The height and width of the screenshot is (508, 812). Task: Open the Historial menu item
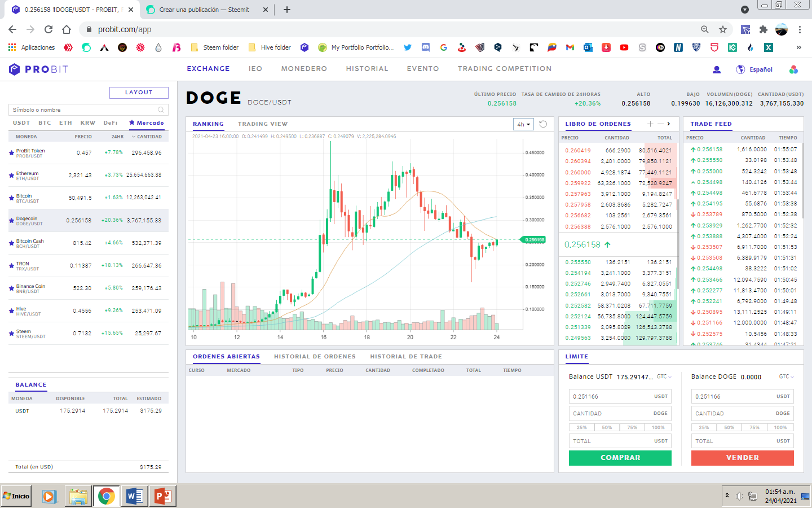point(367,69)
